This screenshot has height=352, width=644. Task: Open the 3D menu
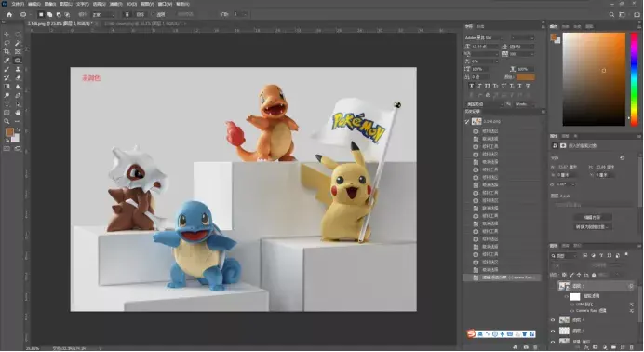131,4
